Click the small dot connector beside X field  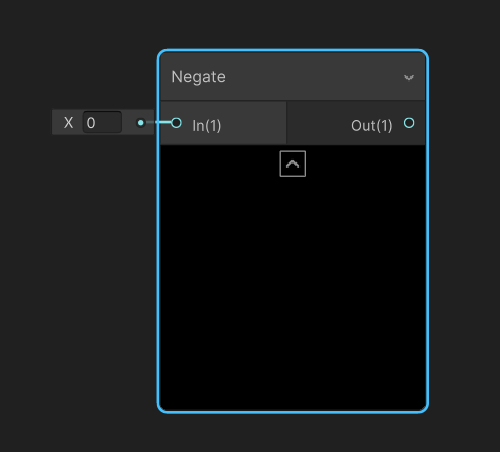click(x=141, y=123)
